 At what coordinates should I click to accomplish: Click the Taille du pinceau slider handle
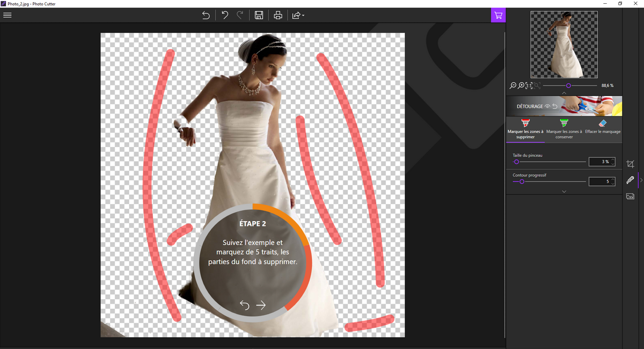[516, 162]
